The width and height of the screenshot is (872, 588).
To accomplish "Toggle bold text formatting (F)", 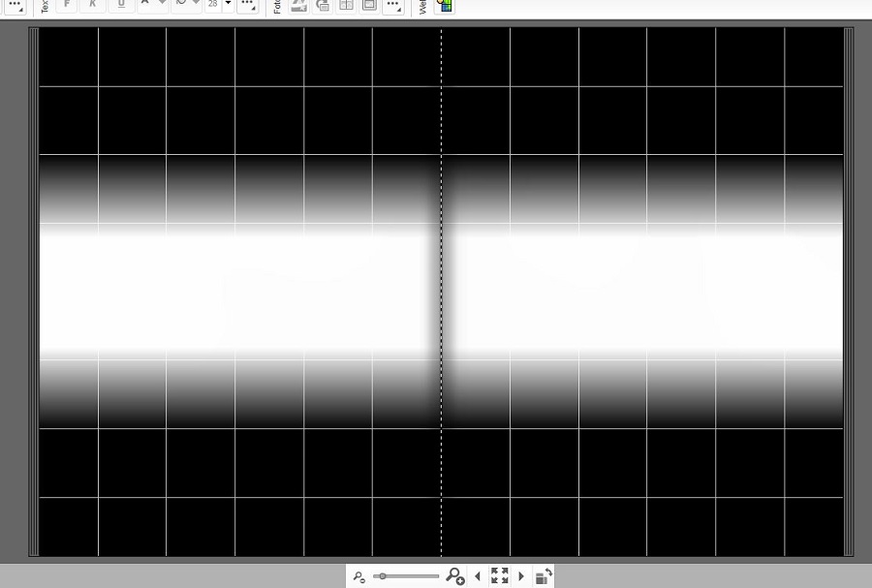I will click(67, 5).
